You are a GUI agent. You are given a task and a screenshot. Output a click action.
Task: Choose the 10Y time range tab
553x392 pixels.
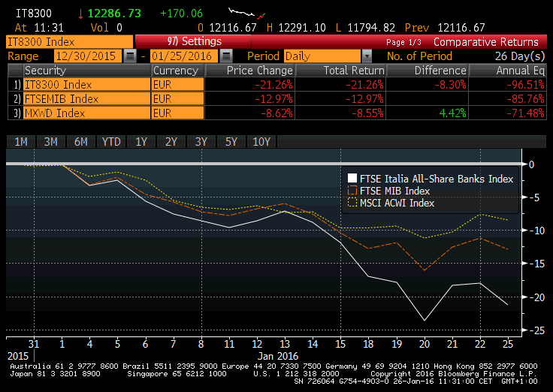point(261,142)
